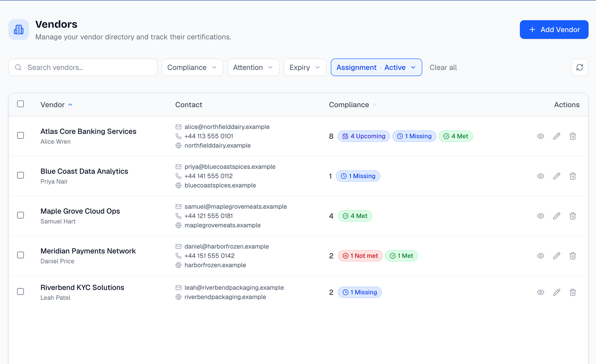Image resolution: width=596 pixels, height=364 pixels.
Task: Edit Atlas Core Banking Services vendor
Action: click(x=557, y=136)
